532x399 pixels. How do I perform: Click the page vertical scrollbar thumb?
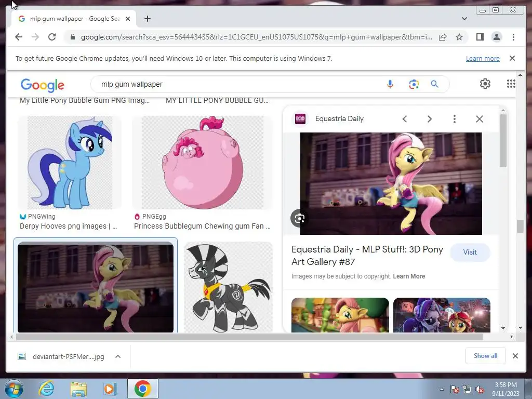coord(520,227)
